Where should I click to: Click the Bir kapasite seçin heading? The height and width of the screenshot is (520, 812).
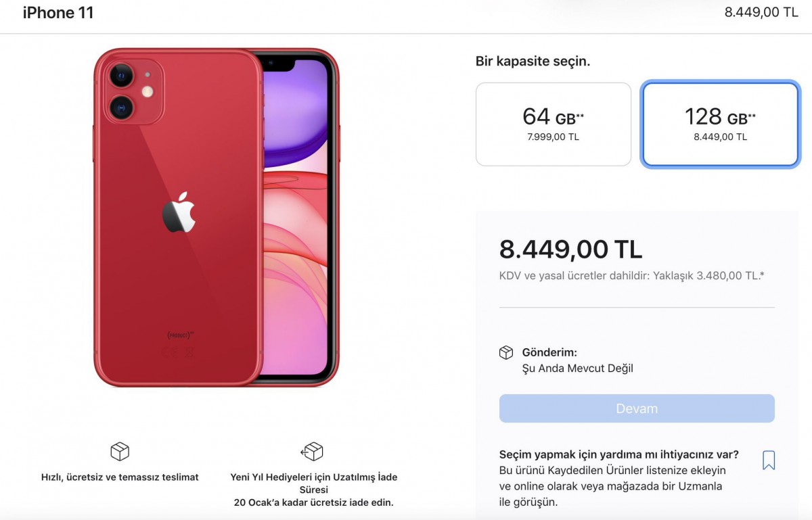pos(533,62)
